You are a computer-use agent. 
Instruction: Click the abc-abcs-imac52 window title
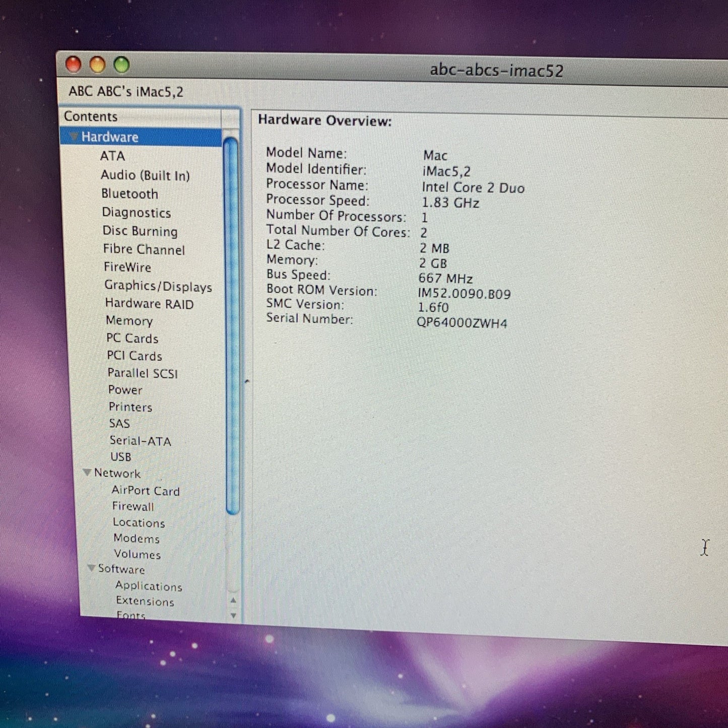pos(496,70)
